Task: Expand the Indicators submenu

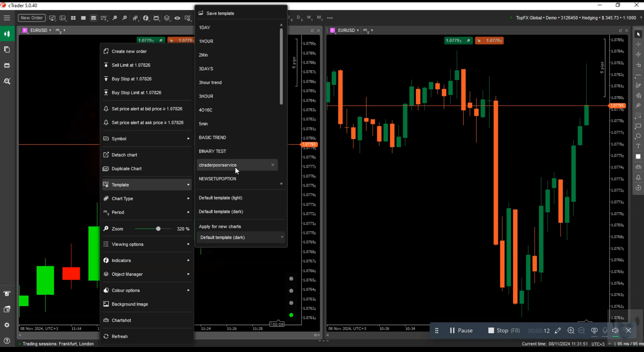Action: click(x=147, y=260)
